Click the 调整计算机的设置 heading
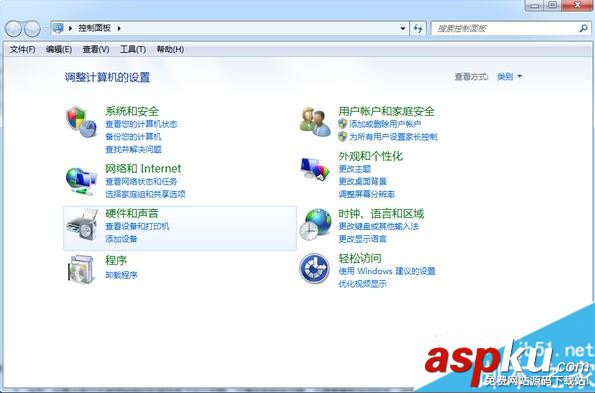This screenshot has width=595, height=393. [107, 77]
